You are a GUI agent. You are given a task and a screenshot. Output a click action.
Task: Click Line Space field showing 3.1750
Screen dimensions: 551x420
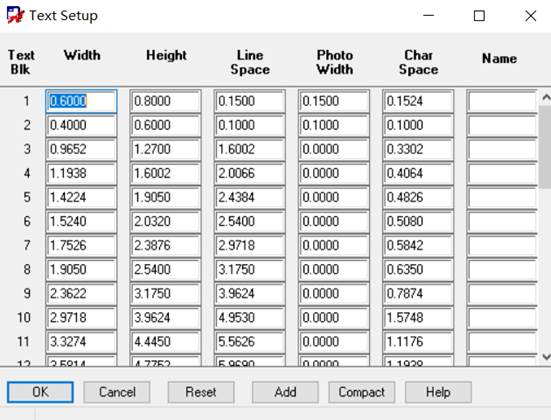click(250, 270)
